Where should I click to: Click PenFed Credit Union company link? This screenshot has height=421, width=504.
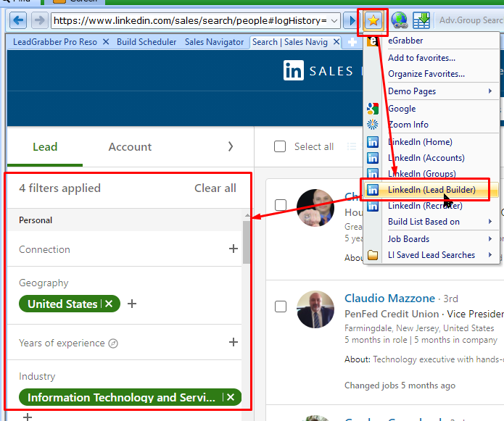click(x=392, y=314)
